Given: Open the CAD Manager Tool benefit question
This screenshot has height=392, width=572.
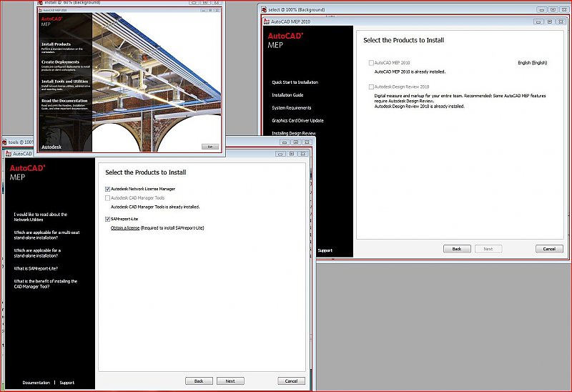Looking at the screenshot, I should tap(46, 284).
